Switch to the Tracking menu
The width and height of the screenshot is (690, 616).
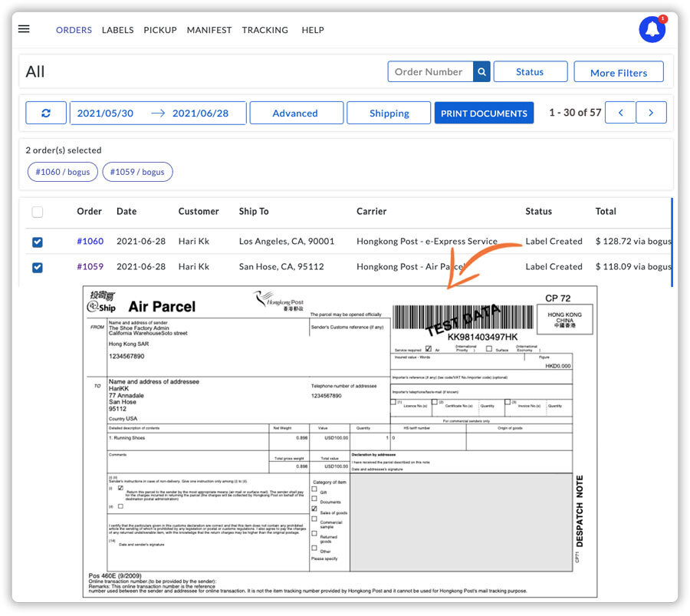[x=264, y=30]
